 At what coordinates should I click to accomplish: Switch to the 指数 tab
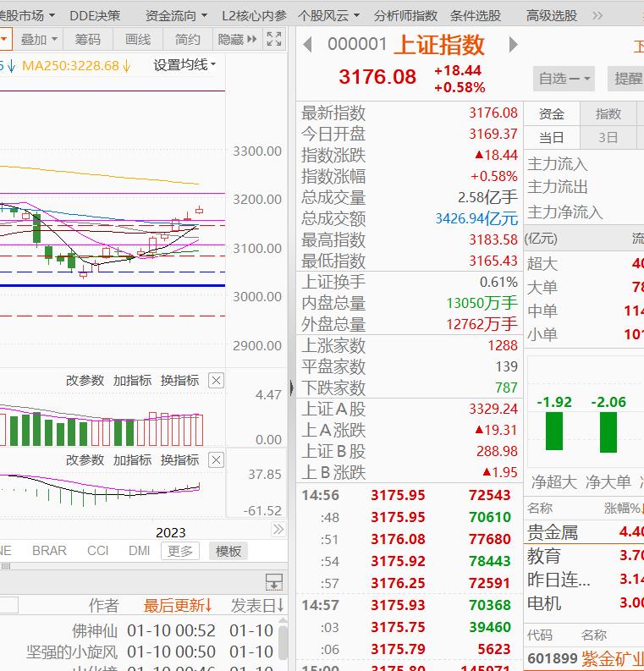pos(608,114)
